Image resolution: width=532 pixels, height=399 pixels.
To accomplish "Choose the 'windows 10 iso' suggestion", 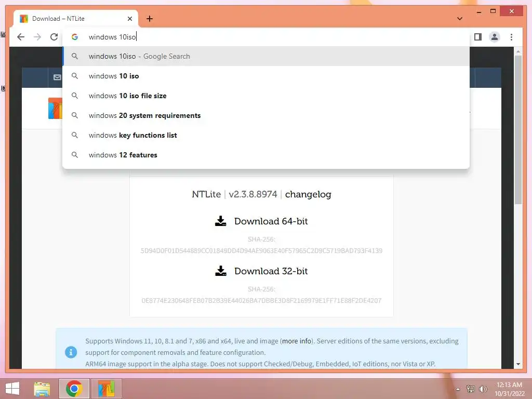I will pos(266,76).
